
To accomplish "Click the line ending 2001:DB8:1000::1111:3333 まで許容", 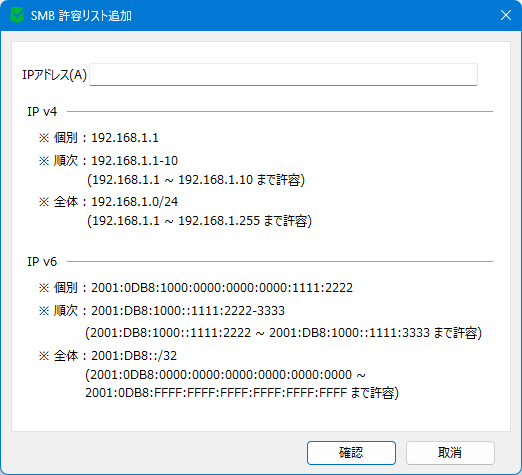I will pos(284,333).
